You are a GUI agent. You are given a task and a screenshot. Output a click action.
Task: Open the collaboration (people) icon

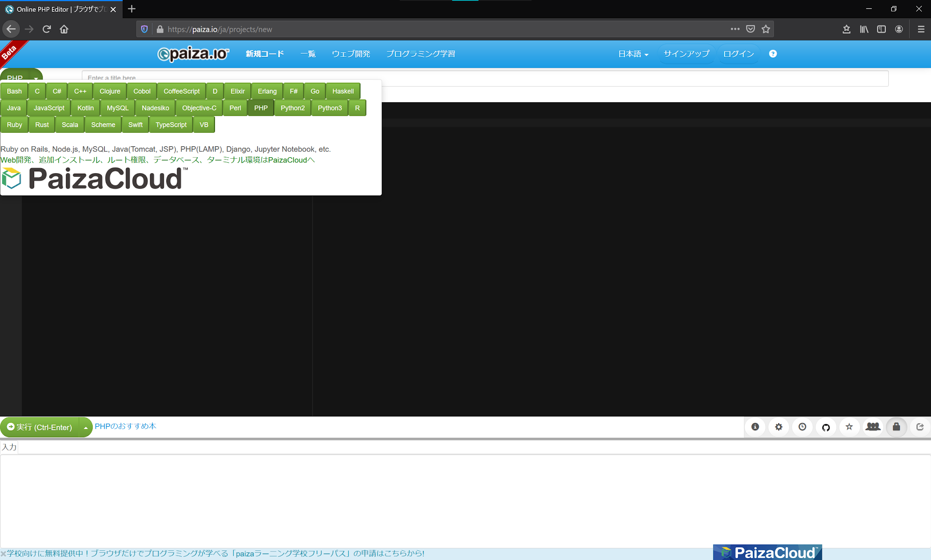click(873, 427)
